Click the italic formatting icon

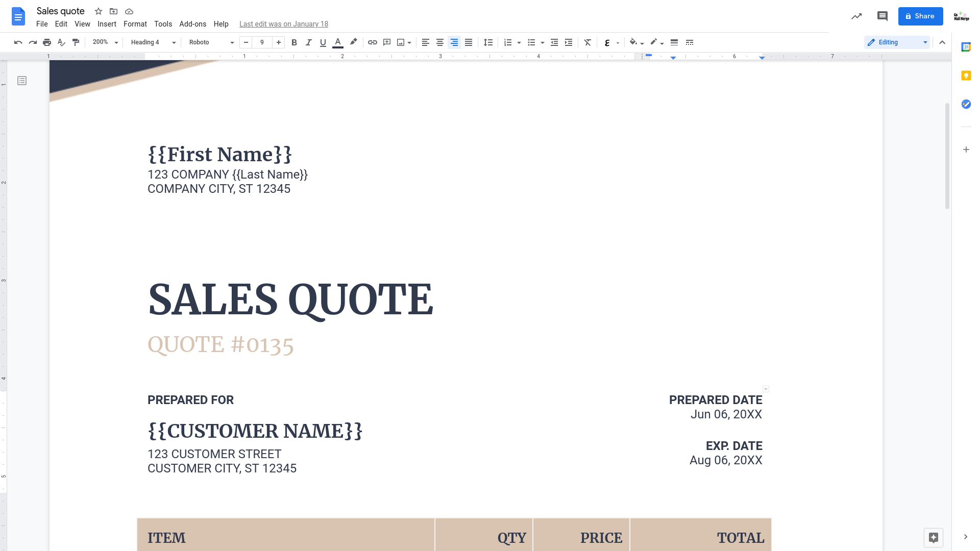pyautogui.click(x=308, y=42)
